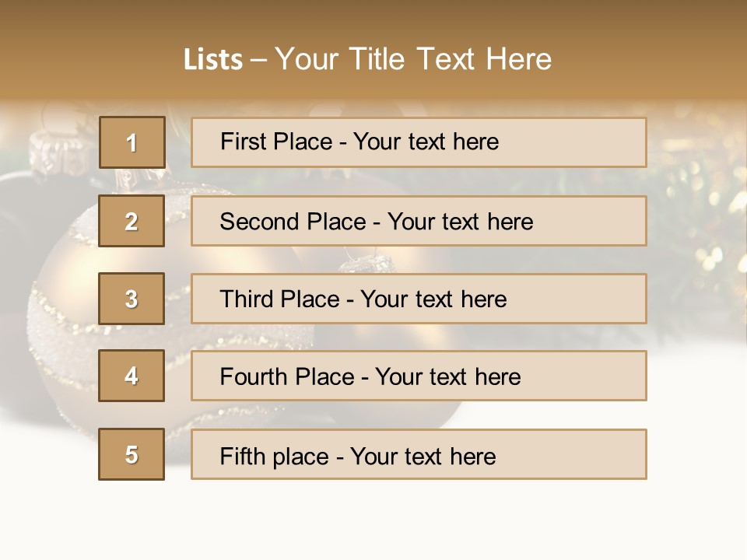This screenshot has width=747, height=560.
Task: Select the number 2 box
Action: pos(132,221)
